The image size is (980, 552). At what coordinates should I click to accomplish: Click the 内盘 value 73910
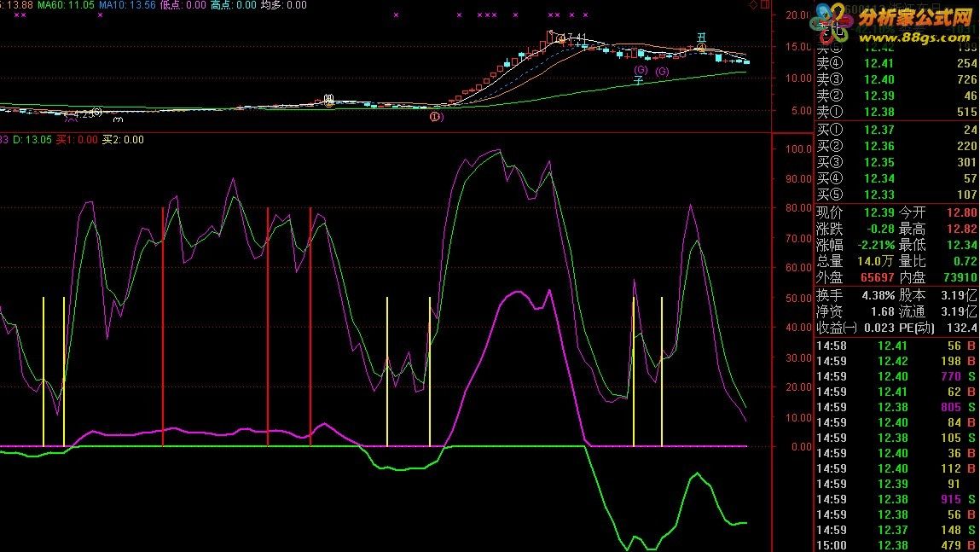tap(960, 278)
